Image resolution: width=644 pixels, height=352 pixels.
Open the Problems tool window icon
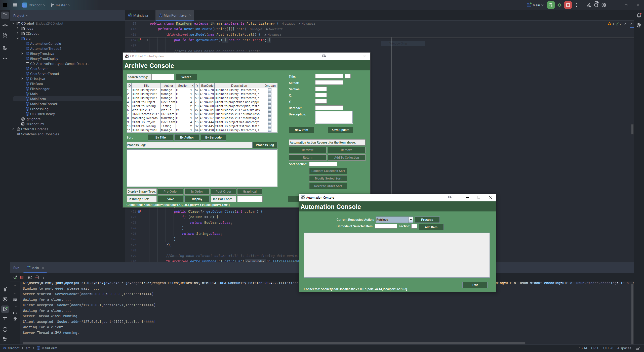coord(5,329)
